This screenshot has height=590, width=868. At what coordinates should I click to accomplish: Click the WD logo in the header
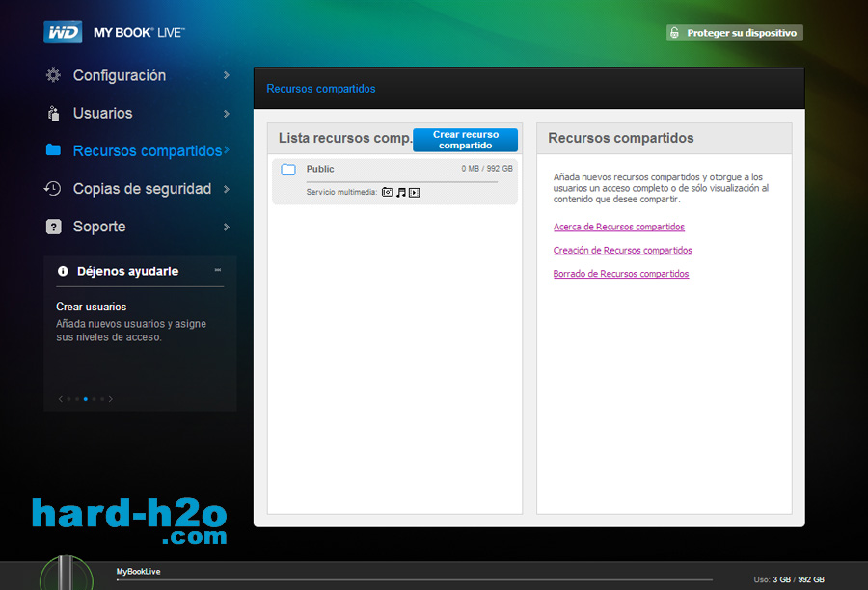(x=63, y=32)
